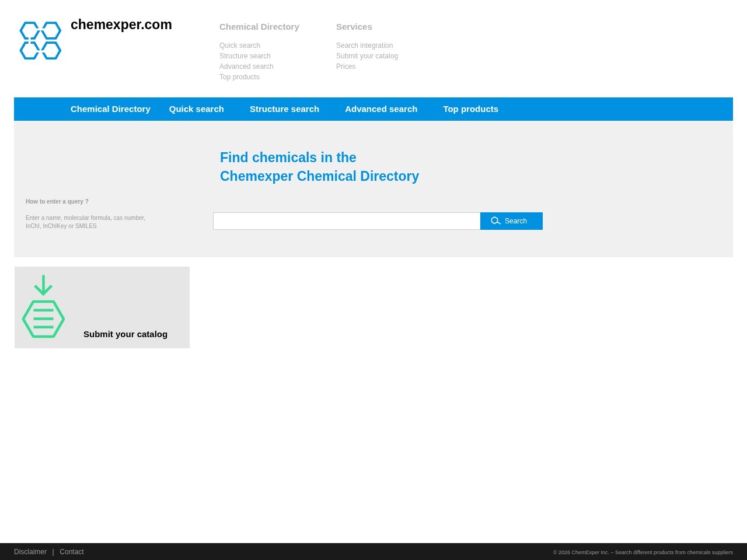The image size is (747, 560).
Task: Select the magnifier search icon
Action: (x=495, y=220)
